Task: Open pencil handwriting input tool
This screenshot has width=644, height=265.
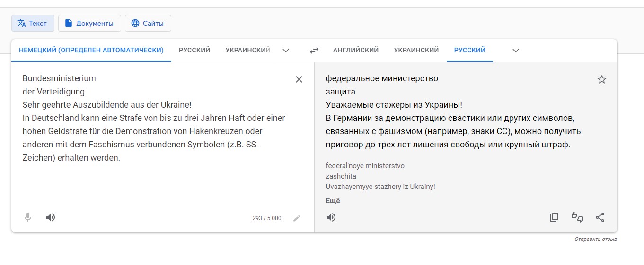Action: tap(297, 218)
